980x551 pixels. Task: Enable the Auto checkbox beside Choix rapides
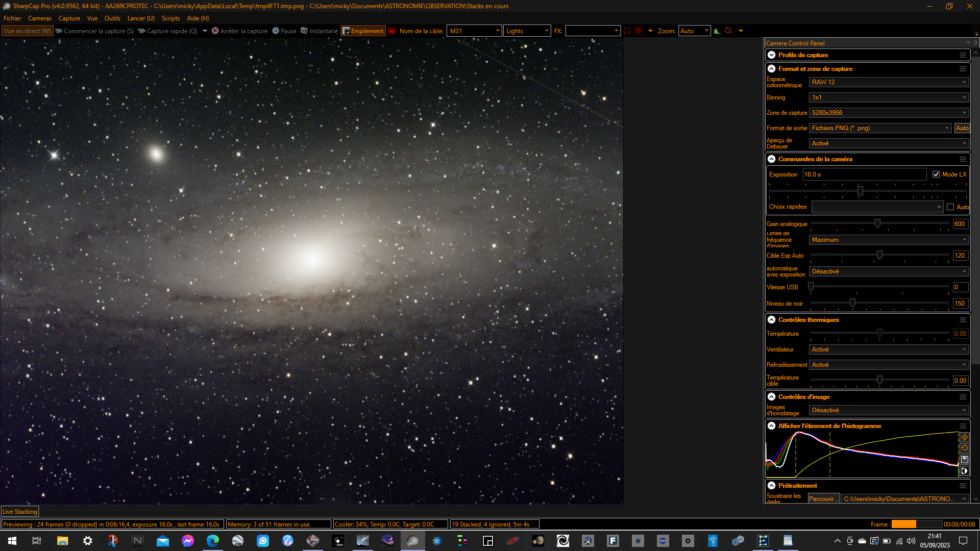pyautogui.click(x=950, y=207)
